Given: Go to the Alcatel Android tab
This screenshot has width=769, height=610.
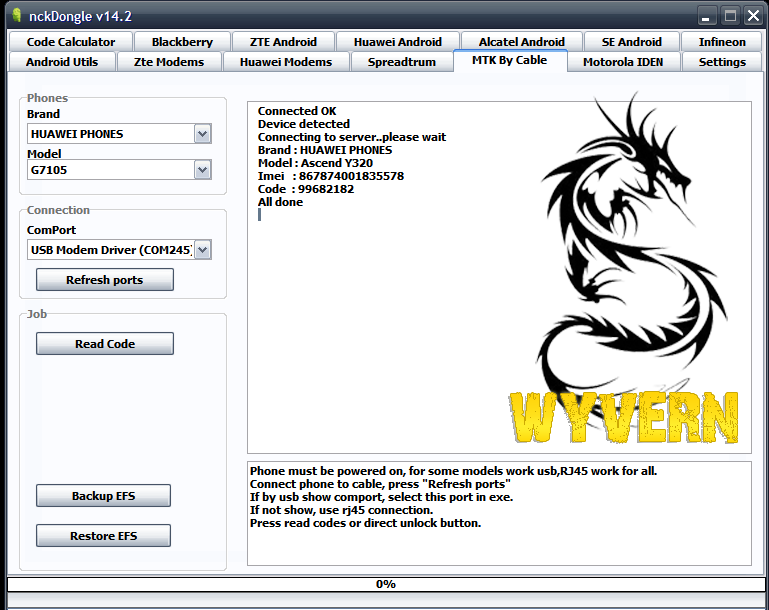Looking at the screenshot, I should [522, 42].
